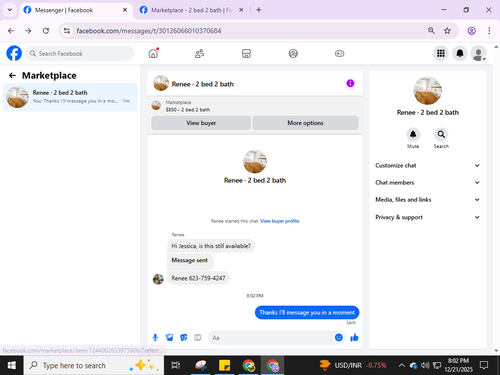Click the View buyer button
The height and width of the screenshot is (375, 500).
[x=201, y=123]
